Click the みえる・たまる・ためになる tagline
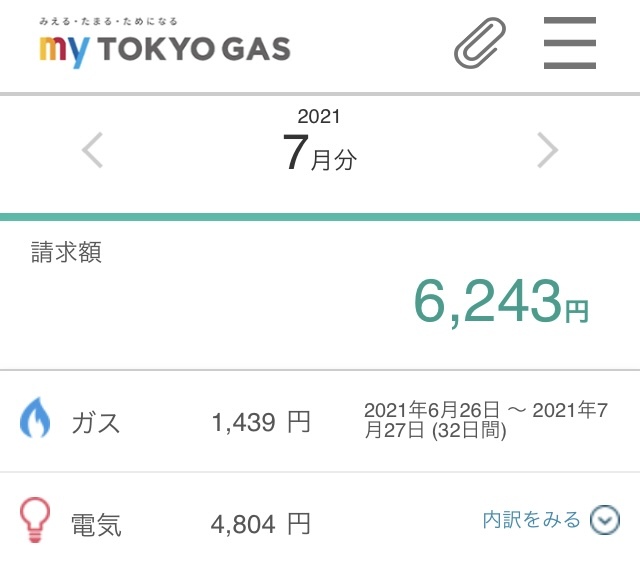 point(110,21)
